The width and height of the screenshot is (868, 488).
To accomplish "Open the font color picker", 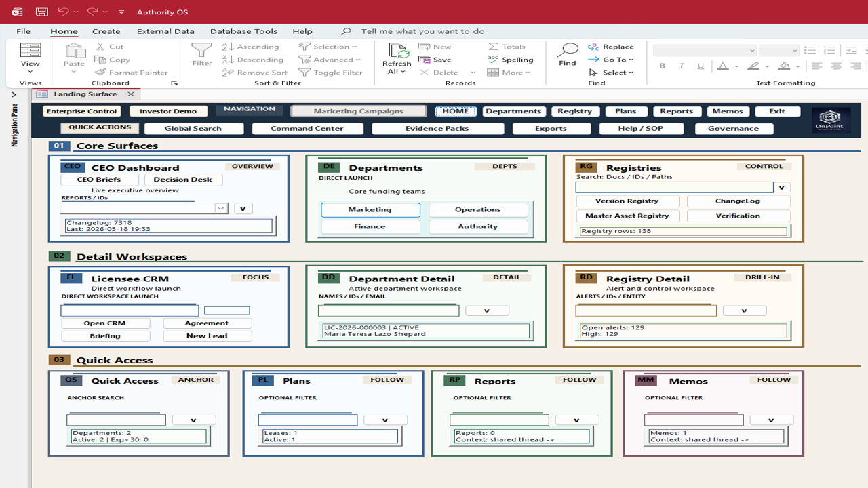I will point(738,66).
